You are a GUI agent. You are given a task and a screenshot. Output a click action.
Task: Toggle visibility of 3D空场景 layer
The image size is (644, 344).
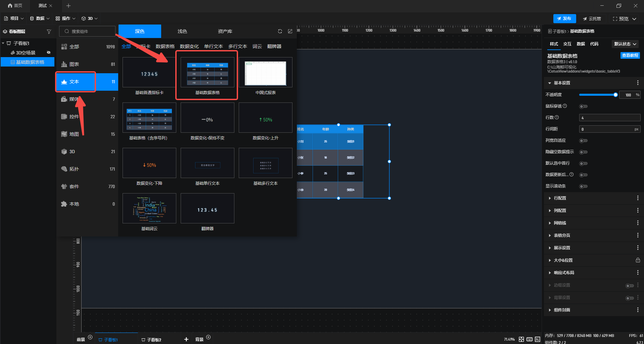(x=49, y=53)
